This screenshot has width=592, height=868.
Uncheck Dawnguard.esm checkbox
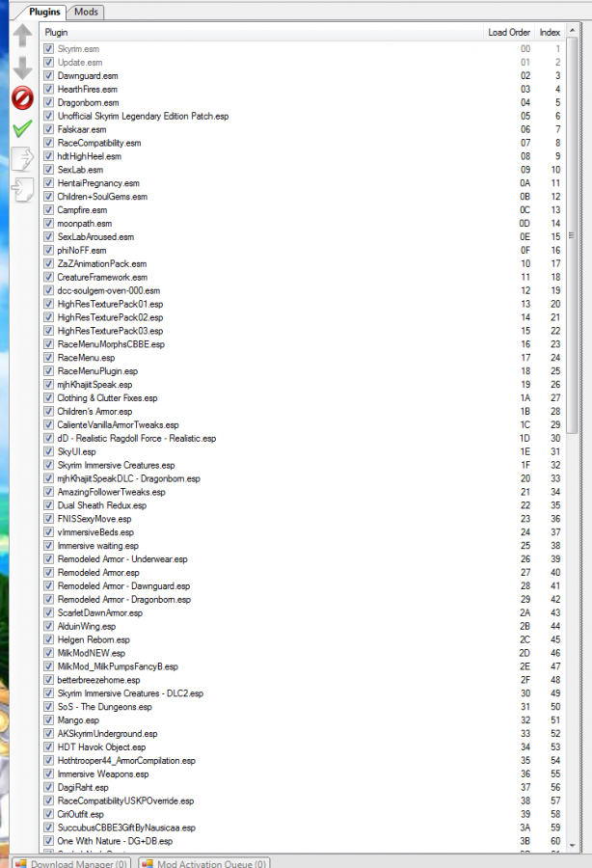48,76
